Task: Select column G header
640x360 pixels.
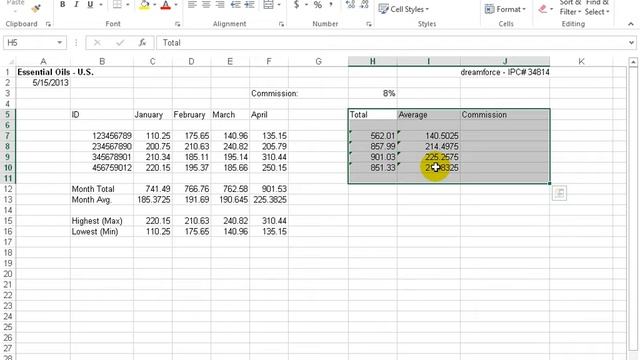Action: click(318, 61)
